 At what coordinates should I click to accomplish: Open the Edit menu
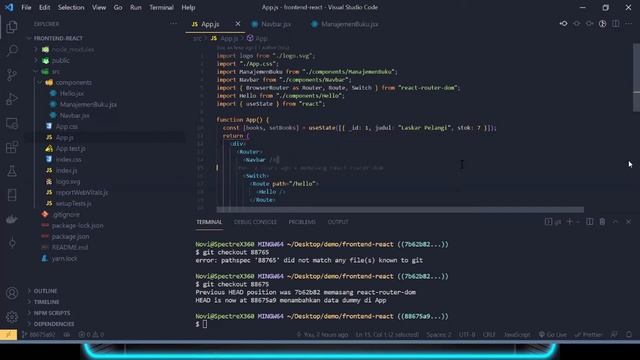tap(44, 7)
